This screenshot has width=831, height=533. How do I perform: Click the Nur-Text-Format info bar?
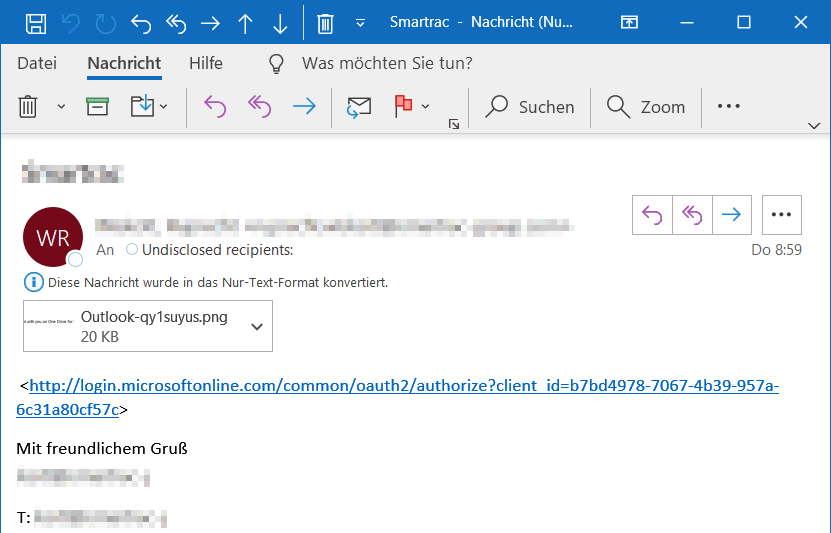tap(206, 282)
